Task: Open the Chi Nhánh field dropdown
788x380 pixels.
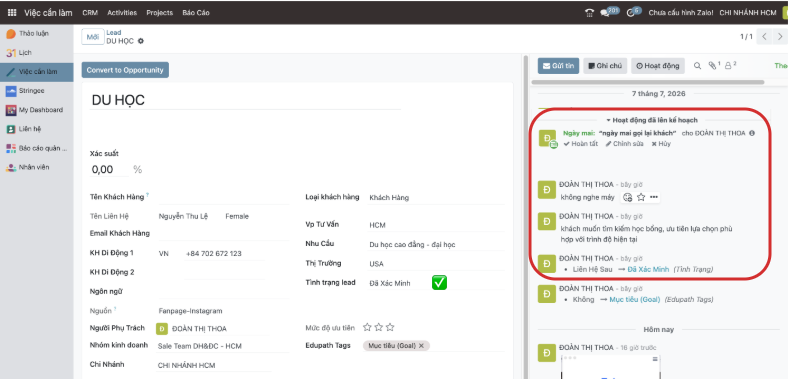Action: 214,365
